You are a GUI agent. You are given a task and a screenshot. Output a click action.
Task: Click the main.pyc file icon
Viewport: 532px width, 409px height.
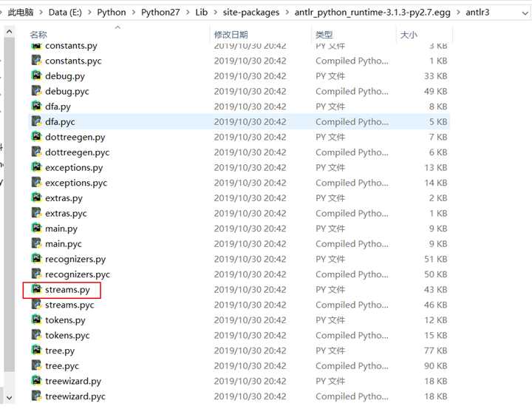(x=36, y=243)
